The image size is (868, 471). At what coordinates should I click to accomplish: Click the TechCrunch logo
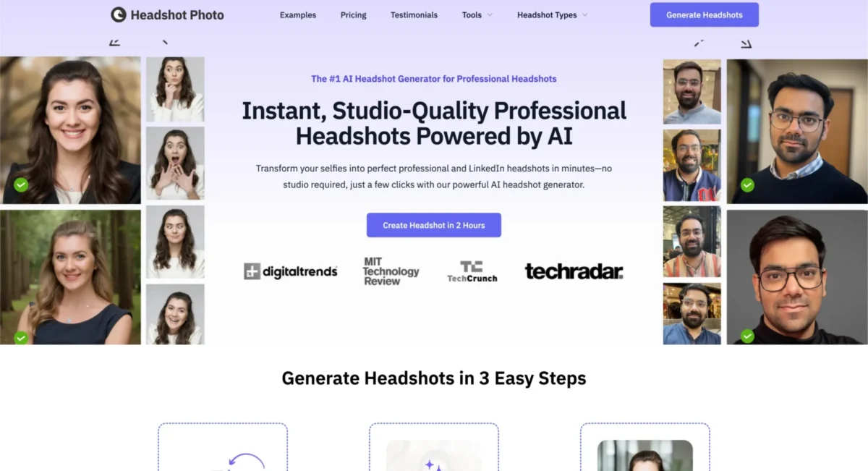click(x=472, y=271)
